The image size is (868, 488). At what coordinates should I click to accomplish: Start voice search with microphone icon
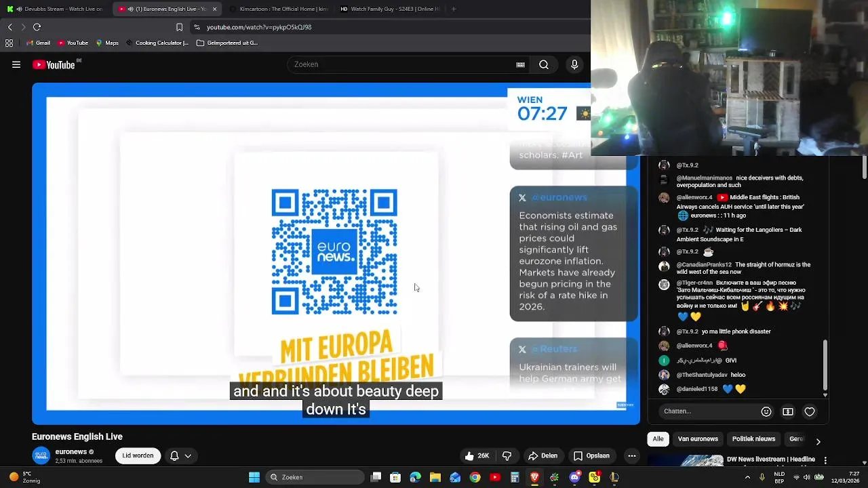click(x=574, y=64)
